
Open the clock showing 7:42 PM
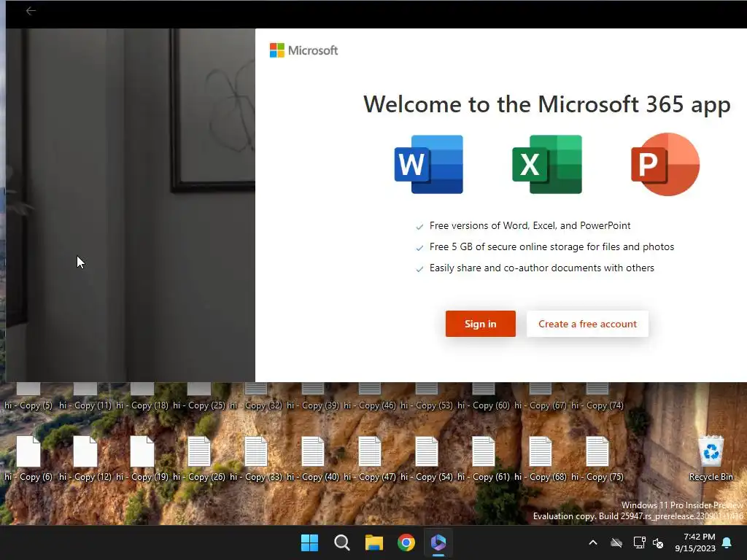pyautogui.click(x=695, y=542)
